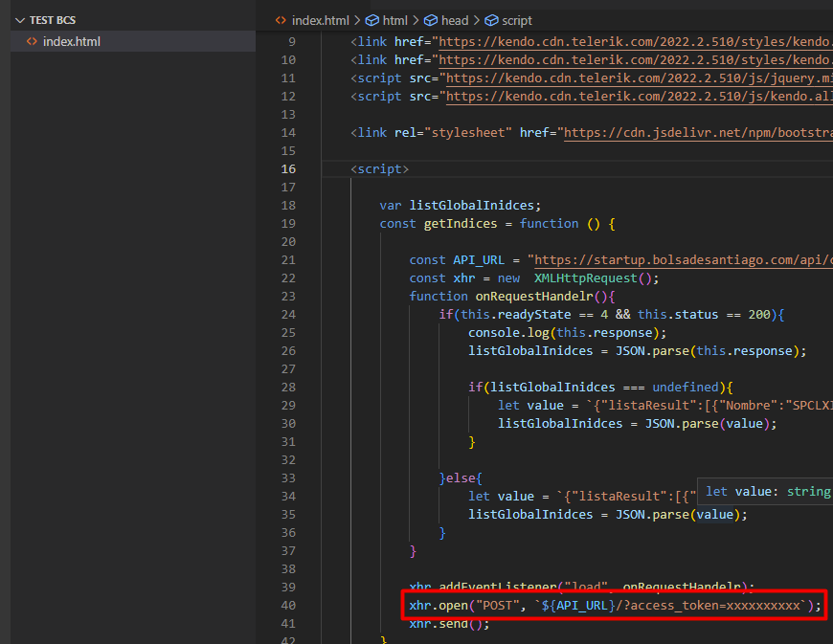The image size is (833, 644).
Task: Click highlighted 'value' argument on line 35
Action: click(715, 515)
